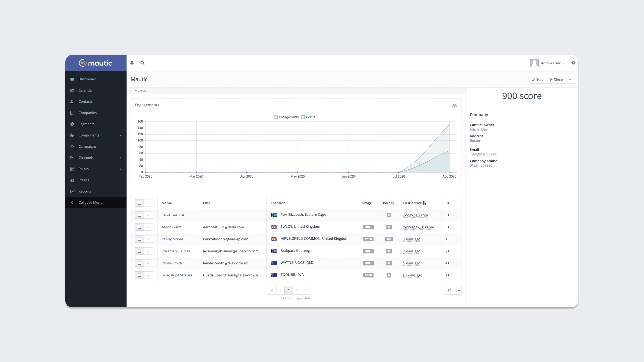
Task: Sort table by Name column header
Action: [x=167, y=203]
